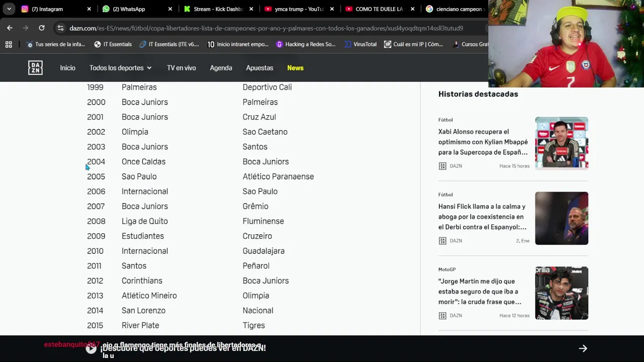
Task: Reload the DAZN page
Action: click(x=42, y=28)
